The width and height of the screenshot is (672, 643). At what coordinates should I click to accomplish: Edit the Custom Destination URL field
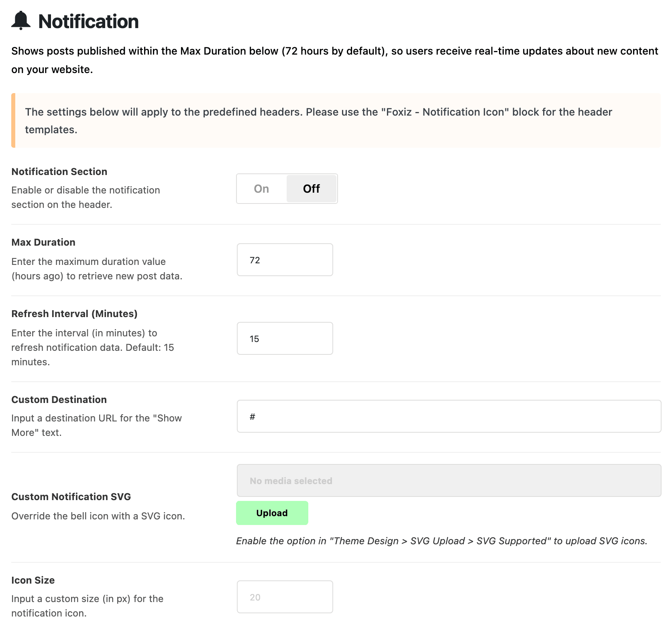pyautogui.click(x=449, y=416)
